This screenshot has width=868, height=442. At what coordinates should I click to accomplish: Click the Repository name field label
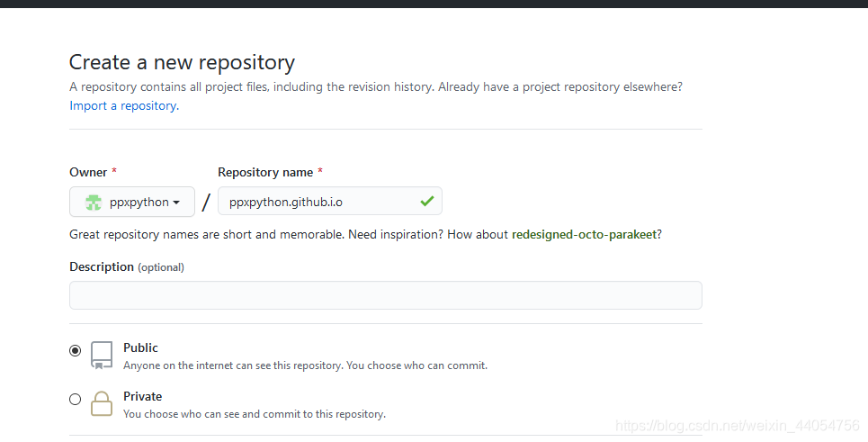coord(265,172)
